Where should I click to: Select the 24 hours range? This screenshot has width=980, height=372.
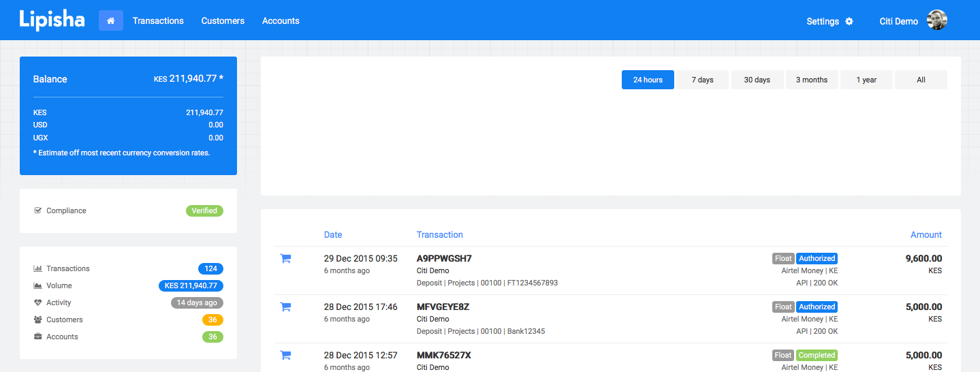pos(648,80)
